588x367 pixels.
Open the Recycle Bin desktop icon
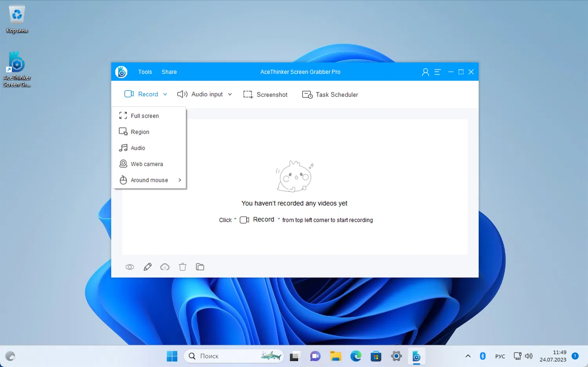(17, 20)
